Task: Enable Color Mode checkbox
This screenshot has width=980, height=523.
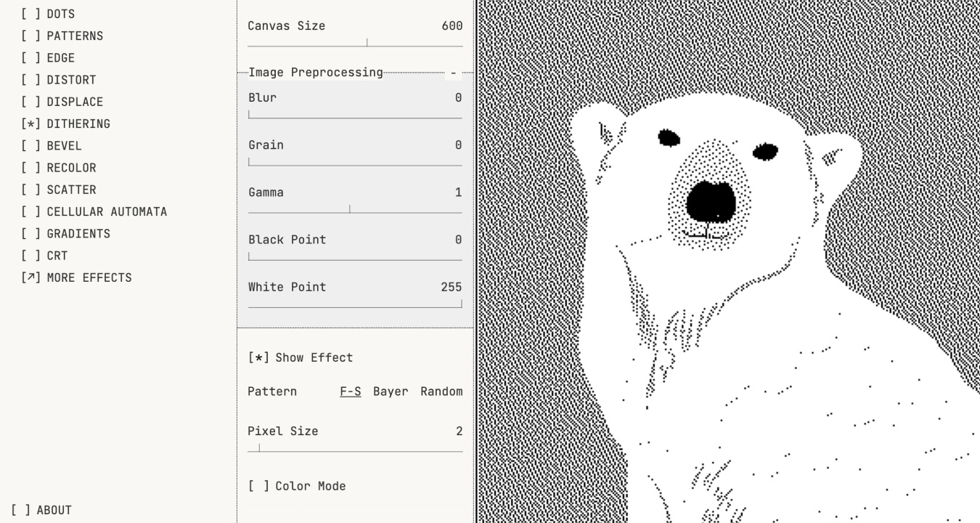Action: coord(297,486)
